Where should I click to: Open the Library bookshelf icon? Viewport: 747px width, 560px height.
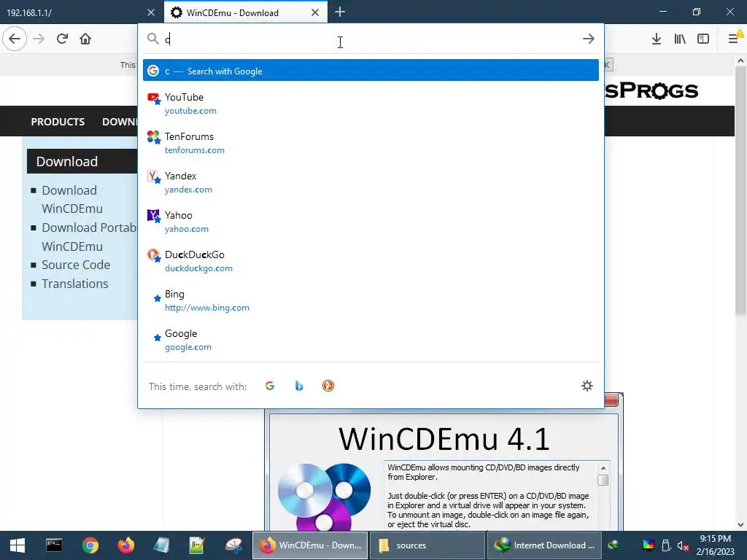(x=680, y=39)
